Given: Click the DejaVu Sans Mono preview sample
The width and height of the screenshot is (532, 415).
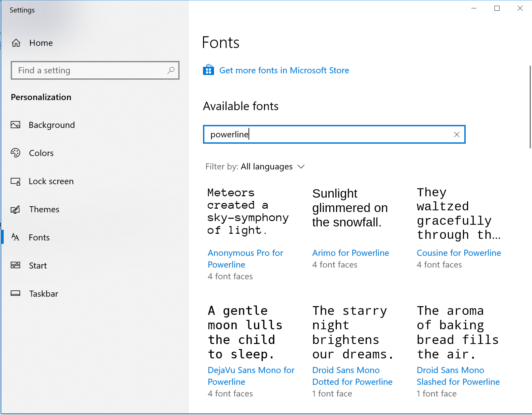Looking at the screenshot, I should pos(245,332).
